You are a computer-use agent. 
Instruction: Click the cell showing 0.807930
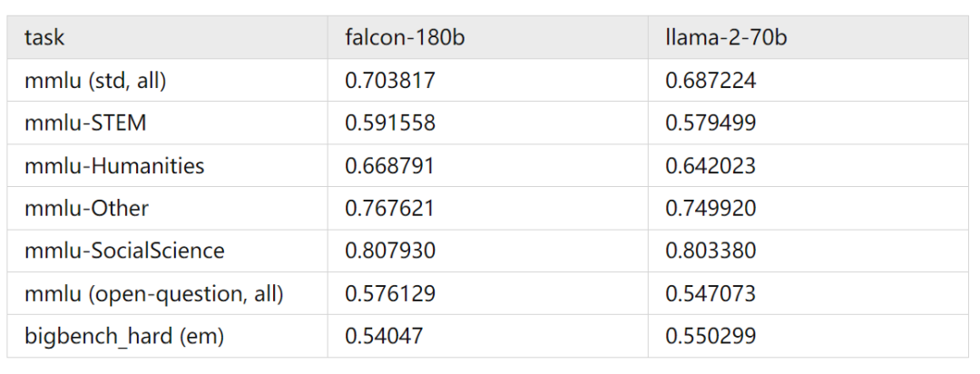pyautogui.click(x=390, y=251)
